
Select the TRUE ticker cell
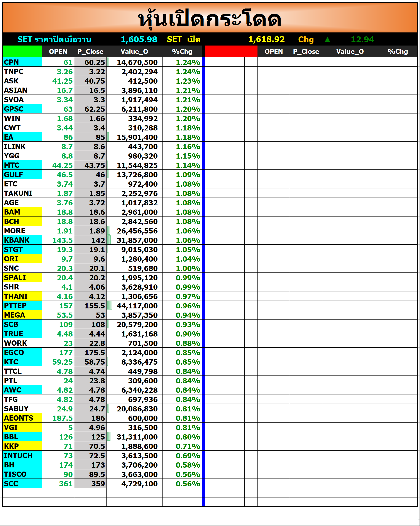tap(22, 333)
